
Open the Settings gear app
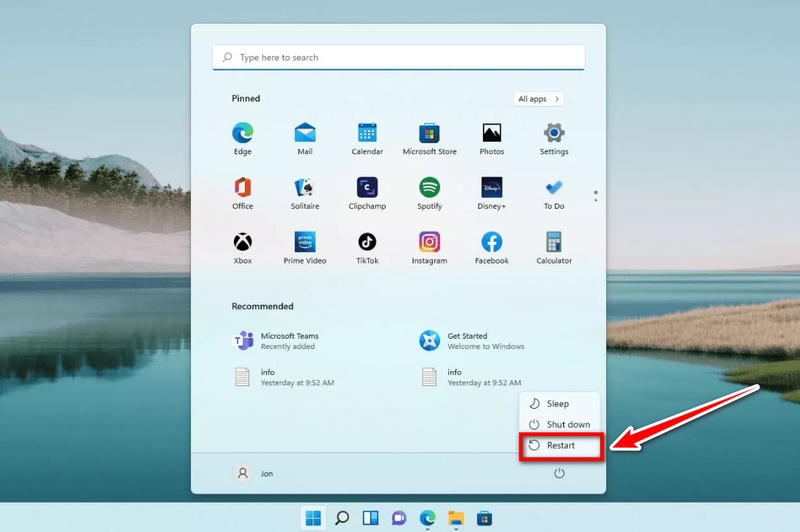coord(554,139)
